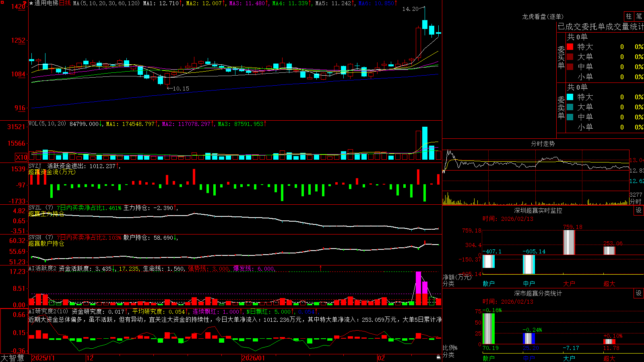Click the SVSH (7) indicator name
This screenshot has height=362, width=644.
41,238
